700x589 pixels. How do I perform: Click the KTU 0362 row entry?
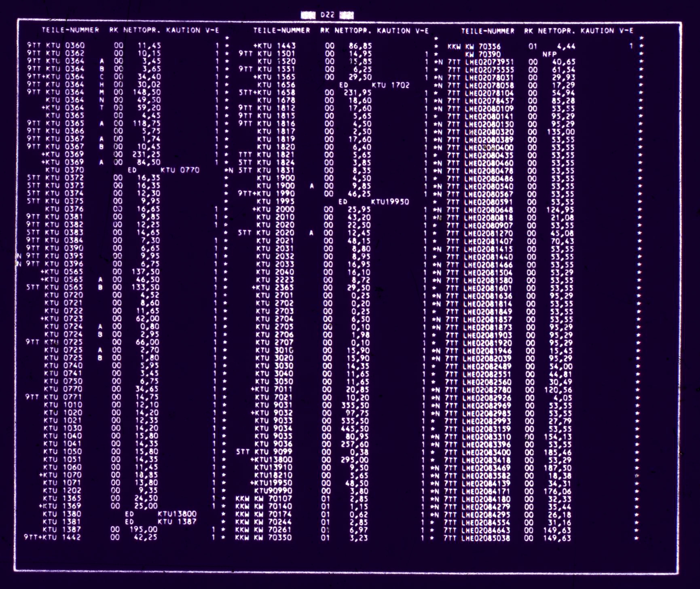pyautogui.click(x=65, y=53)
